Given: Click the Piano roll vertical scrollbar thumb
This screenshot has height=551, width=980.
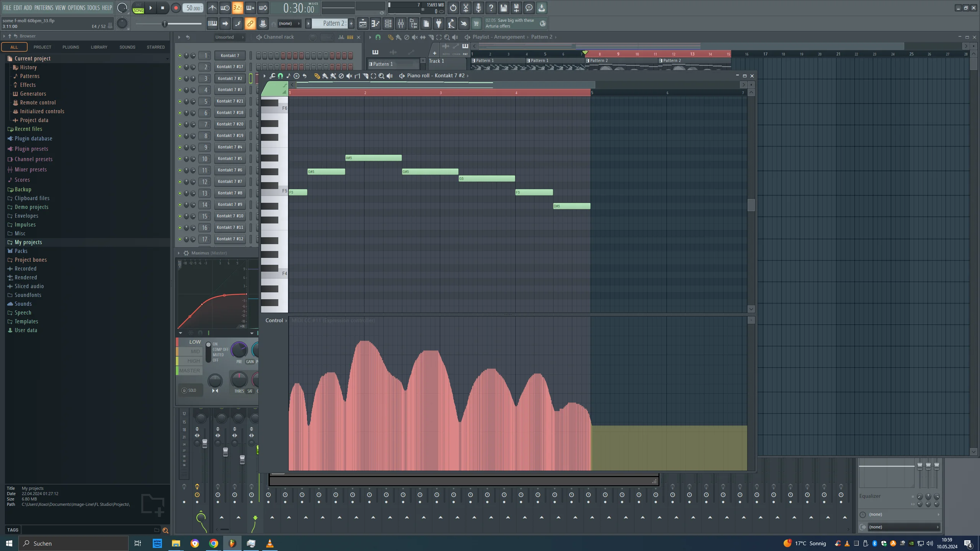Looking at the screenshot, I should pos(751,205).
